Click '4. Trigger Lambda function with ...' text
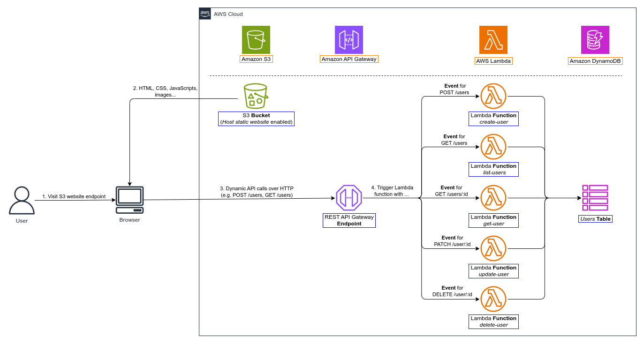This screenshot has height=344, width=644. (392, 191)
